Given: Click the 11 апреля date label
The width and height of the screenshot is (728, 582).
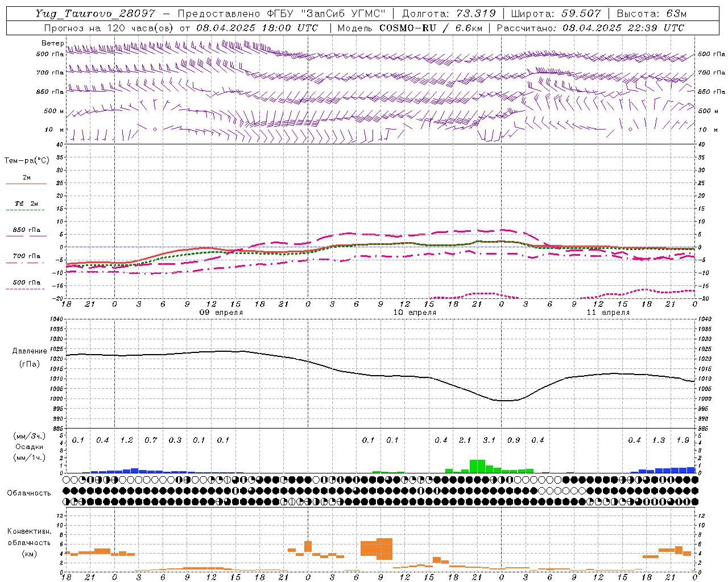Looking at the screenshot, I should (608, 313).
